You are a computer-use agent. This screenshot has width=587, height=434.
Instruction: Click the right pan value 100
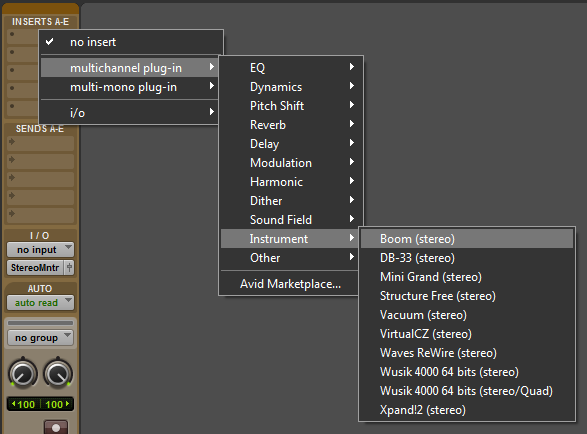point(56,404)
